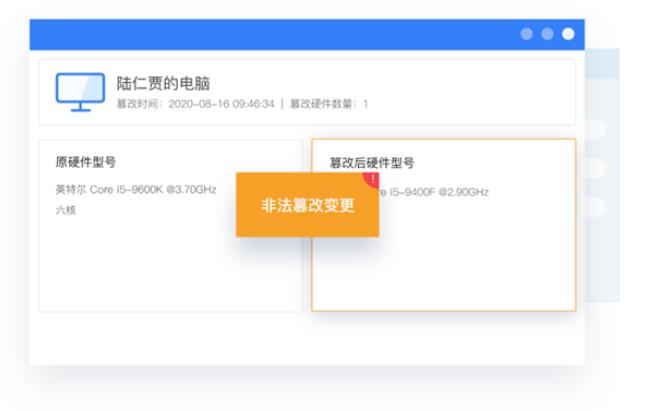Select the 陆仁贾的电脑 title text
This screenshot has height=411, width=648.
point(163,84)
